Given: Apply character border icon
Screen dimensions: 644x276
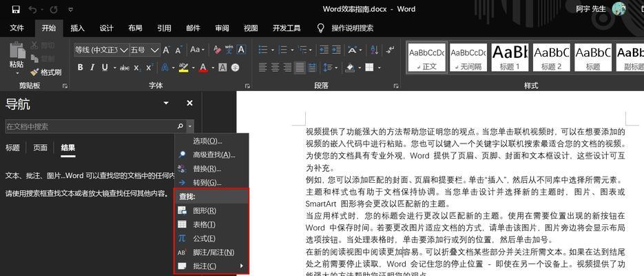Looking at the screenshot, I should [x=241, y=50].
